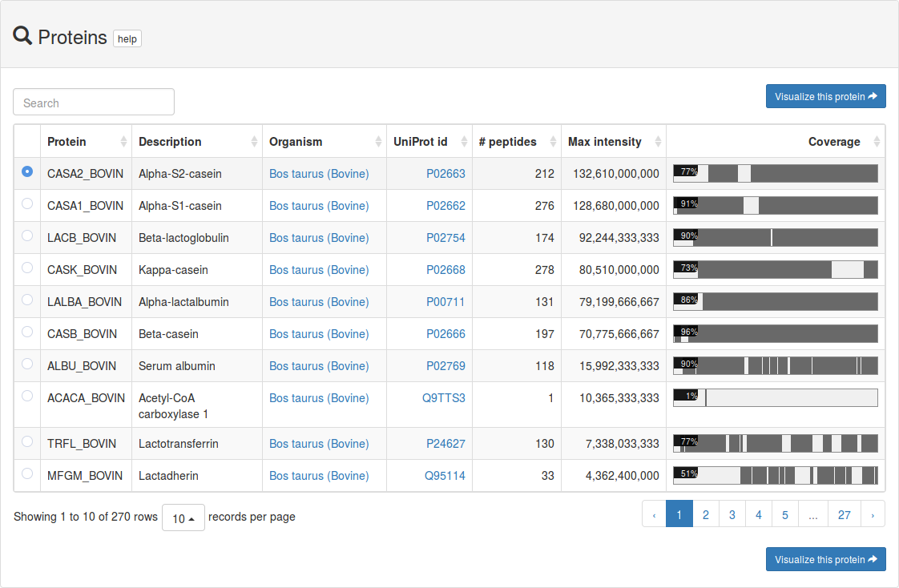Image resolution: width=899 pixels, height=588 pixels.
Task: Click the sort arrows in Description column header
Action: click(254, 142)
